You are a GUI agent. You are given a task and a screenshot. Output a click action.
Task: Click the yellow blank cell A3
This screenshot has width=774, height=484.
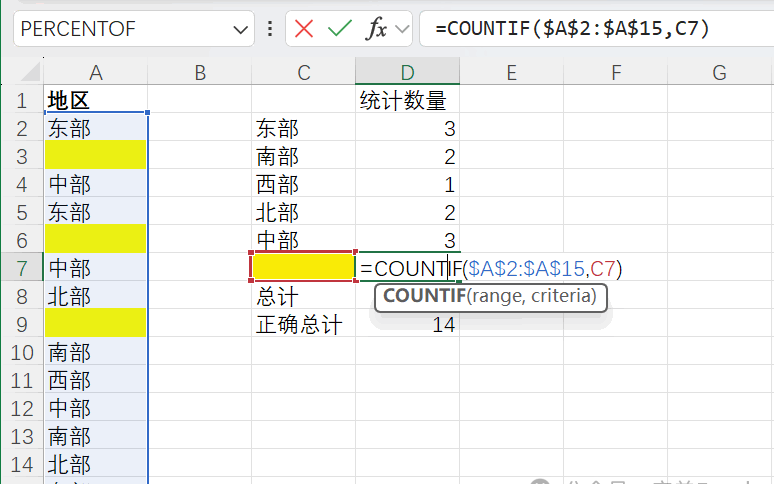point(95,155)
